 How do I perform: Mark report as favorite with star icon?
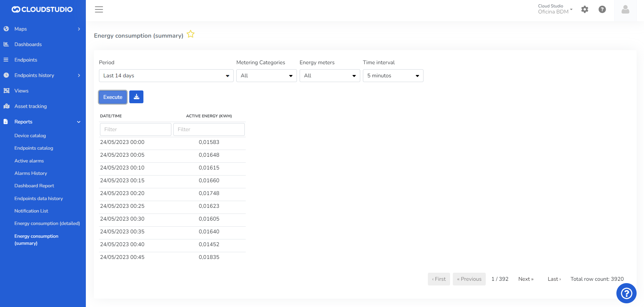pos(191,34)
